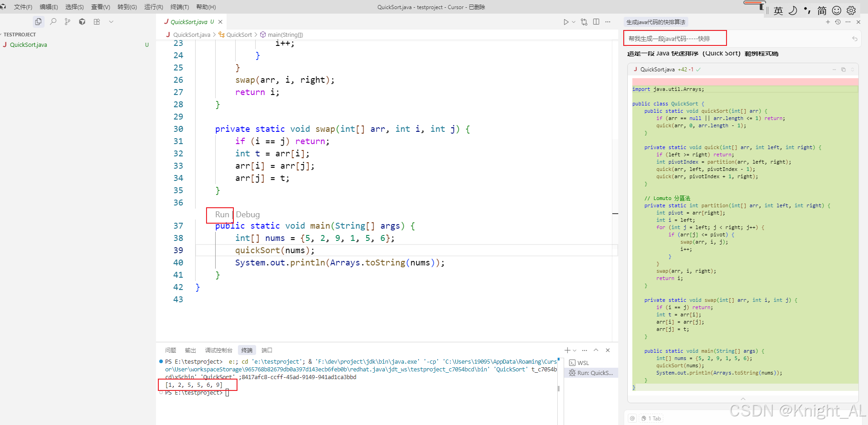The height and width of the screenshot is (425, 868).
Task: Click the Debug code lens above main
Action: 248,215
